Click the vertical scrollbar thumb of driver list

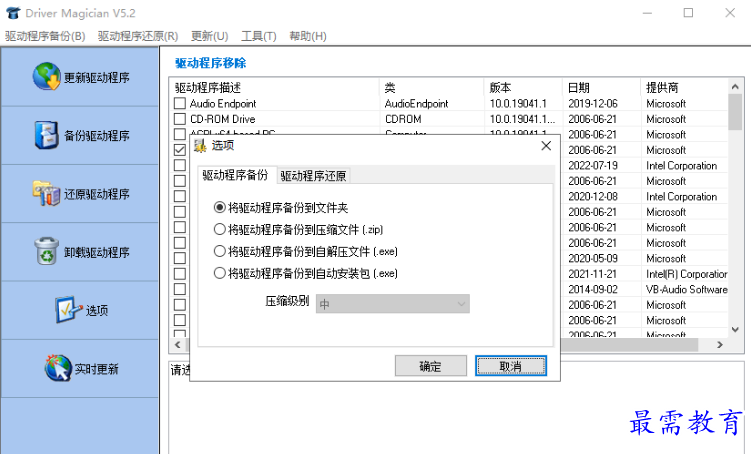point(735,112)
